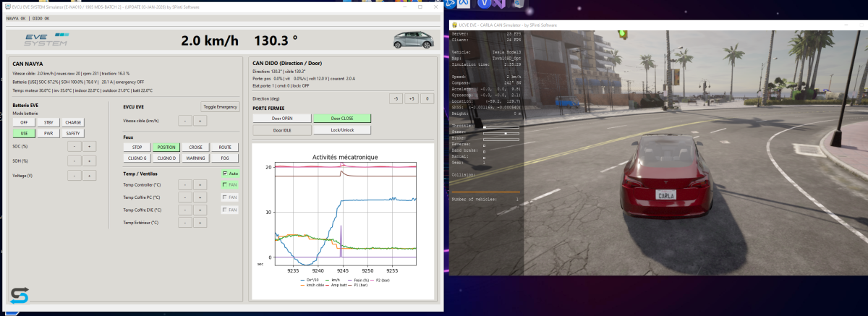Increase Voltage with plus button
Image resolution: width=868 pixels, height=316 pixels.
tap(88, 175)
